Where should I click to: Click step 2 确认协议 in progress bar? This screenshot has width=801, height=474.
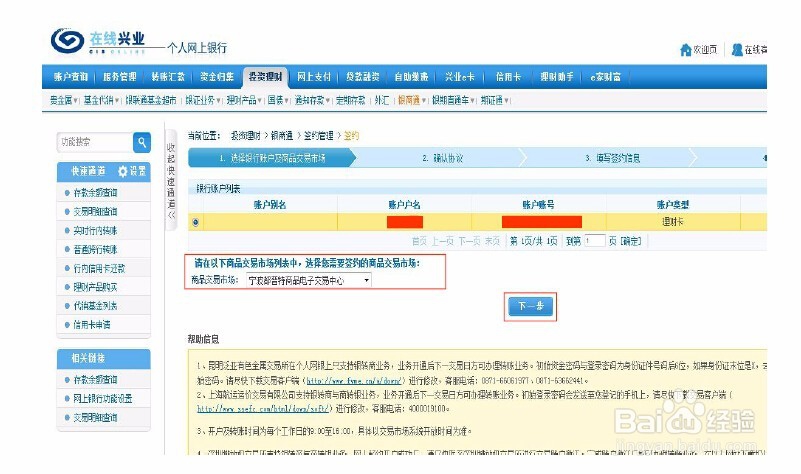tap(442, 158)
